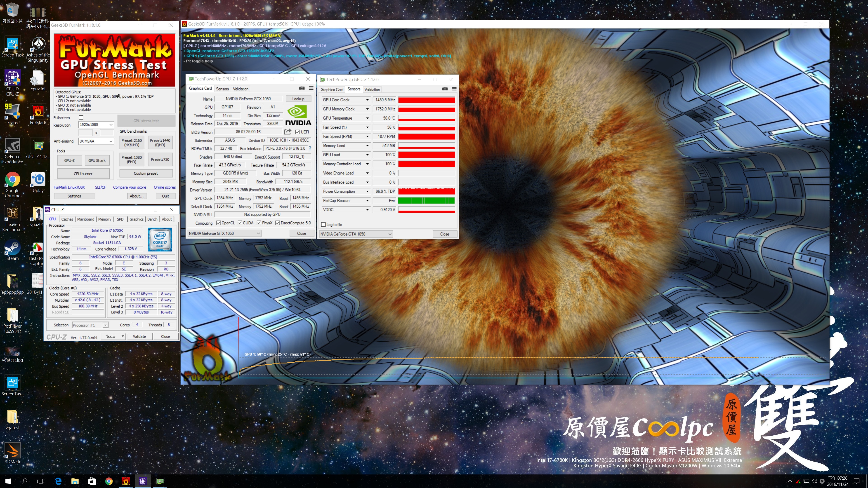Open the GPU selector dropdown in GPU-Z Sensors window
The image size is (868, 488).
(x=356, y=234)
